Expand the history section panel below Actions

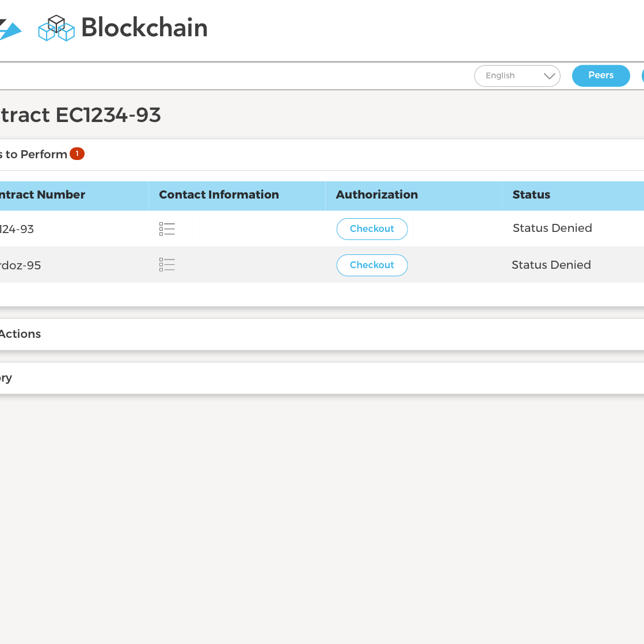pyautogui.click(x=322, y=378)
